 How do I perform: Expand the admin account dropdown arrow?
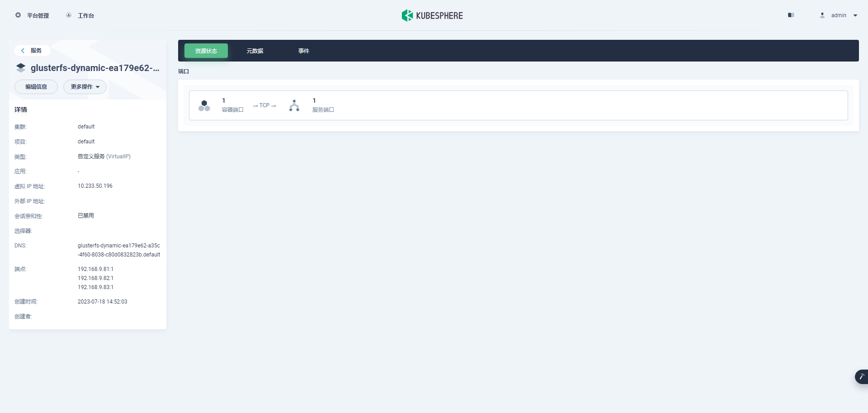coord(855,15)
